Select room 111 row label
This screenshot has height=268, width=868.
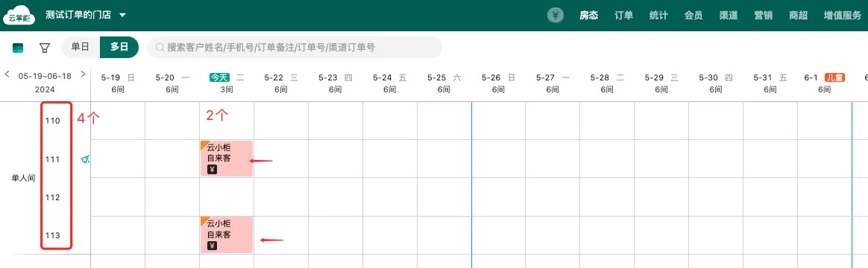coord(53,159)
